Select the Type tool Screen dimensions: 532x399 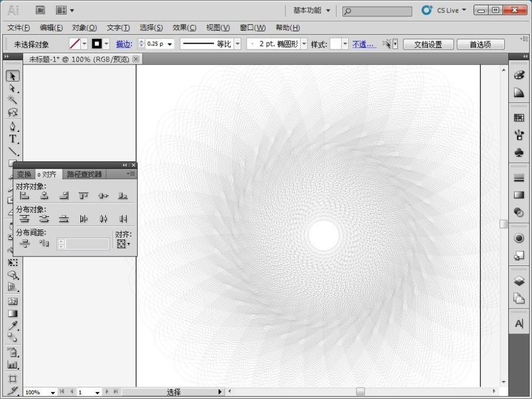coord(12,139)
